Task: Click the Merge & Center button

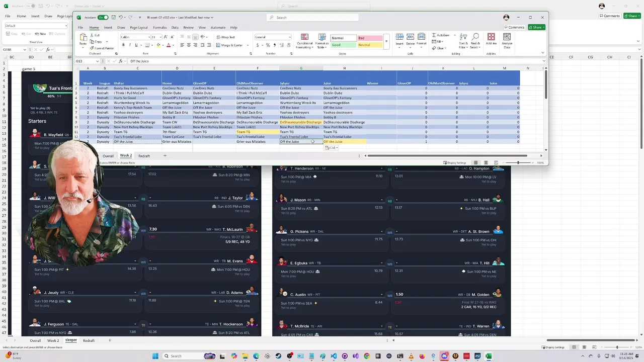Action: pyautogui.click(x=230, y=45)
